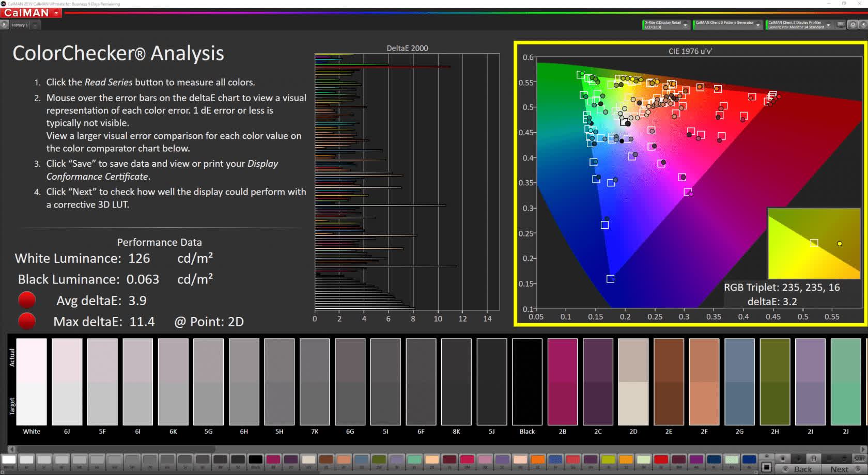868x475 pixels.
Task: Click the Back button
Action: tap(802, 469)
